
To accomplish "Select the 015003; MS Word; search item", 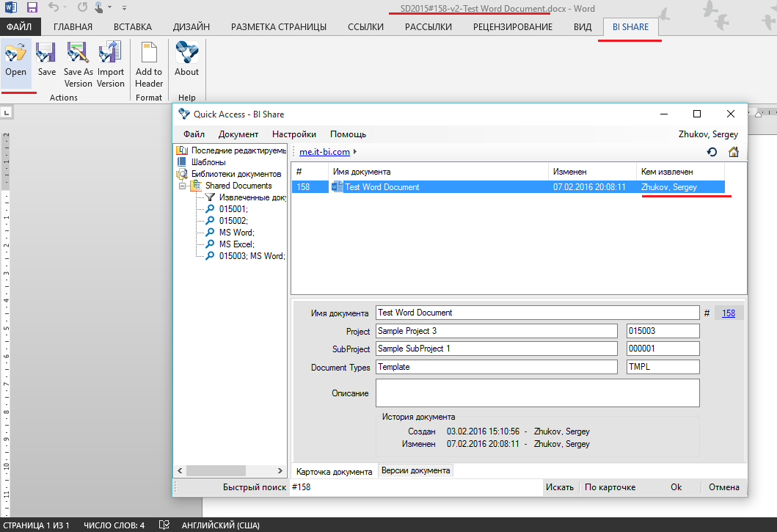I will tap(252, 256).
